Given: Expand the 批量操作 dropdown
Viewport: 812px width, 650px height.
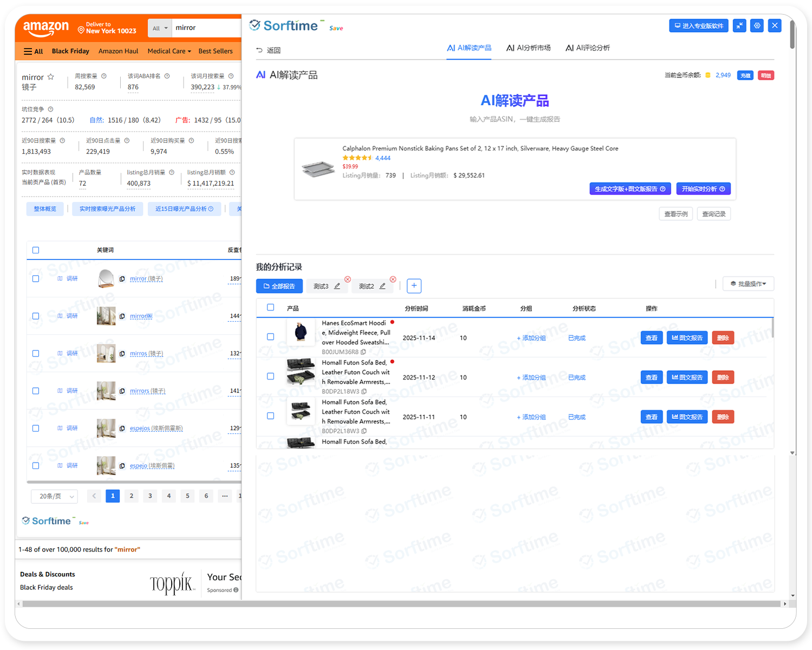Looking at the screenshot, I should (x=748, y=284).
